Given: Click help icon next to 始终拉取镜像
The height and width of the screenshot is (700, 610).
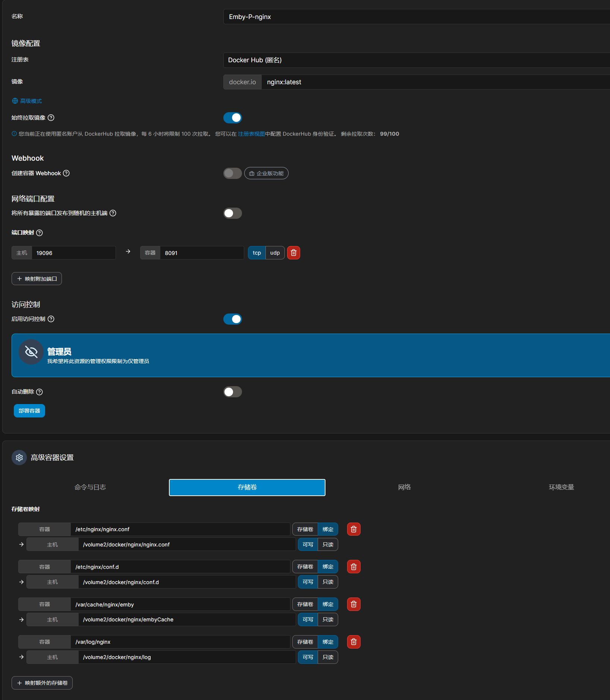Looking at the screenshot, I should [x=51, y=118].
